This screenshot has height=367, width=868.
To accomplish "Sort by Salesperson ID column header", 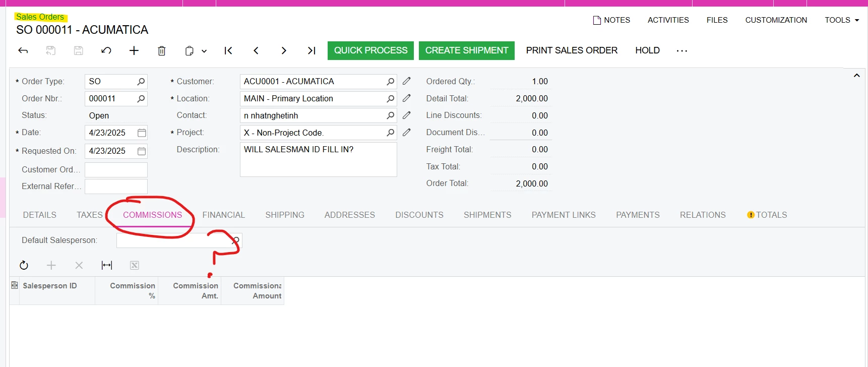I will pyautogui.click(x=57, y=290).
